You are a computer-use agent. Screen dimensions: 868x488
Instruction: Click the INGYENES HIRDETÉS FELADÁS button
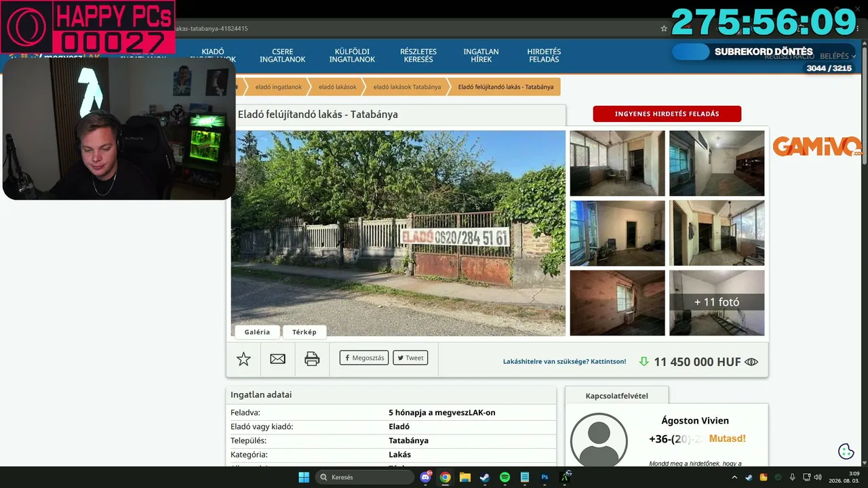coord(667,114)
